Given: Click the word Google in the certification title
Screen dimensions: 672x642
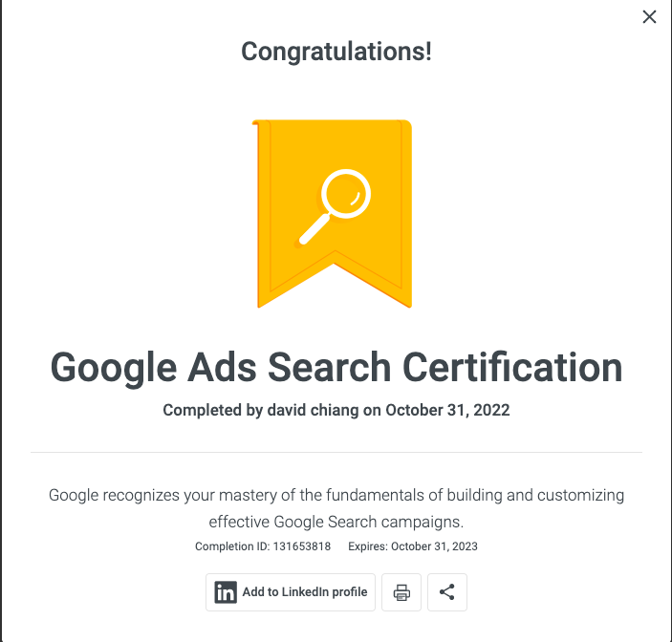Looking at the screenshot, I should click(114, 369).
